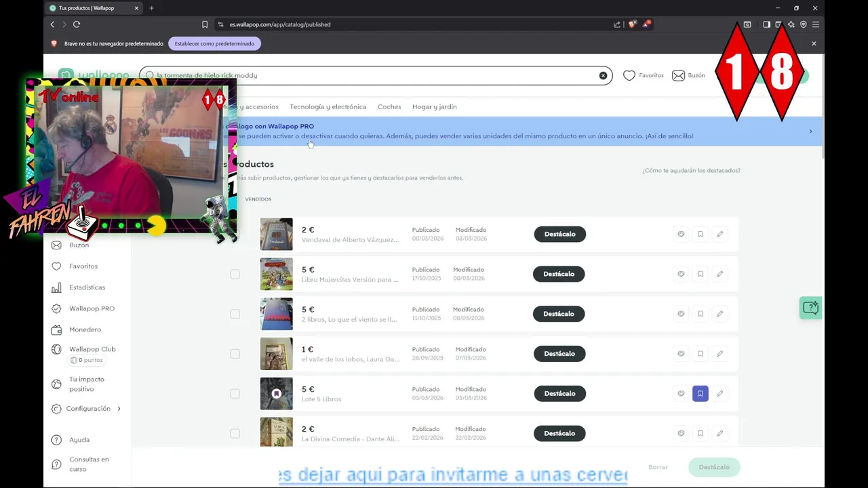Open the green chat help widget
Screen dimensions: 868x488
(x=810, y=308)
